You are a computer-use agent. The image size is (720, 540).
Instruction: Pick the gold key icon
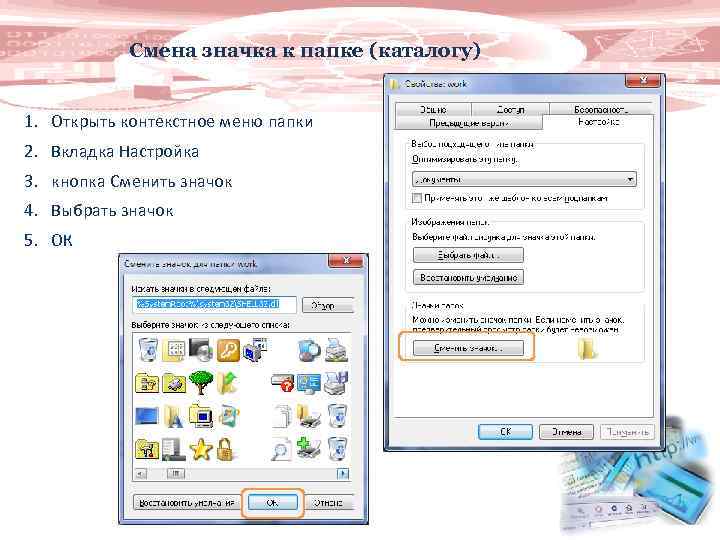(x=228, y=350)
